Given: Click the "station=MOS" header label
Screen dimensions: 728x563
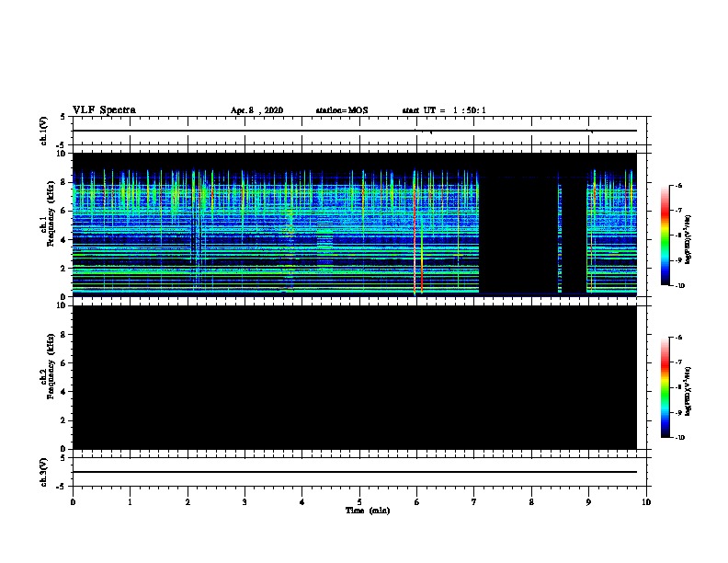Looking at the screenshot, I should coord(342,110).
